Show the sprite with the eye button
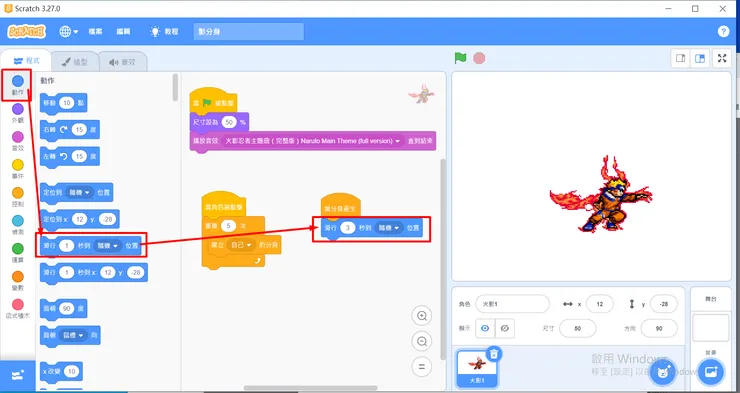This screenshot has height=393, width=740. point(485,328)
